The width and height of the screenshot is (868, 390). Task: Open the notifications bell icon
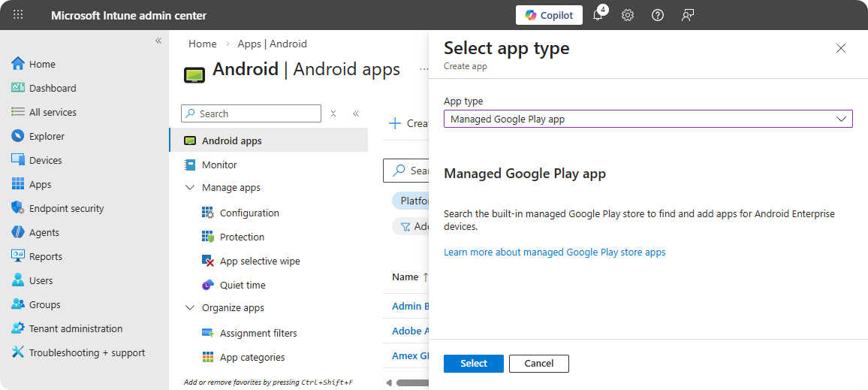[x=598, y=15]
